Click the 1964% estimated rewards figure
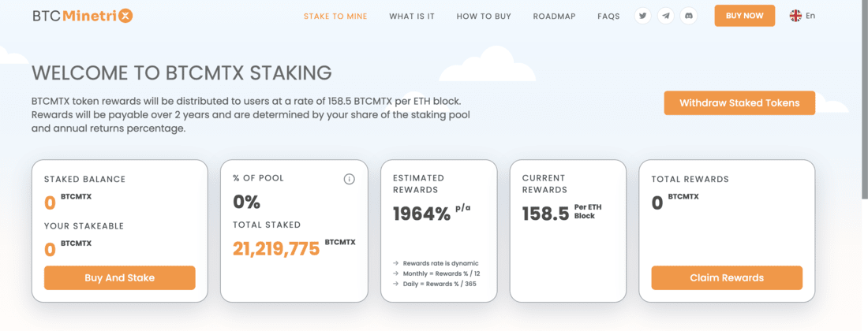Image resolution: width=868 pixels, height=331 pixels. coord(422,214)
